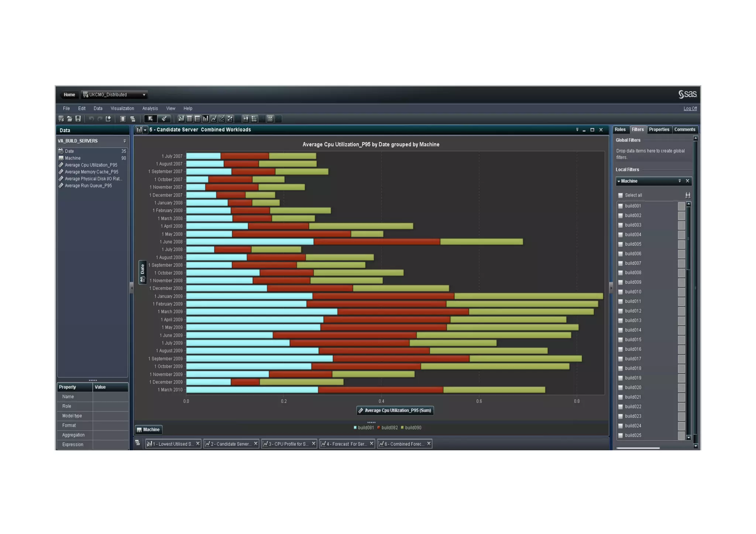Click the Log Off link

[x=690, y=108]
